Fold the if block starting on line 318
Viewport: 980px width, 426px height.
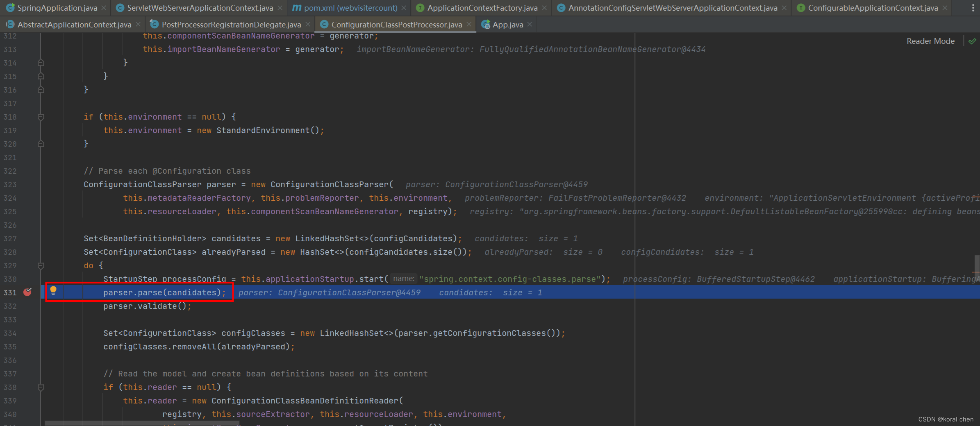click(x=41, y=117)
